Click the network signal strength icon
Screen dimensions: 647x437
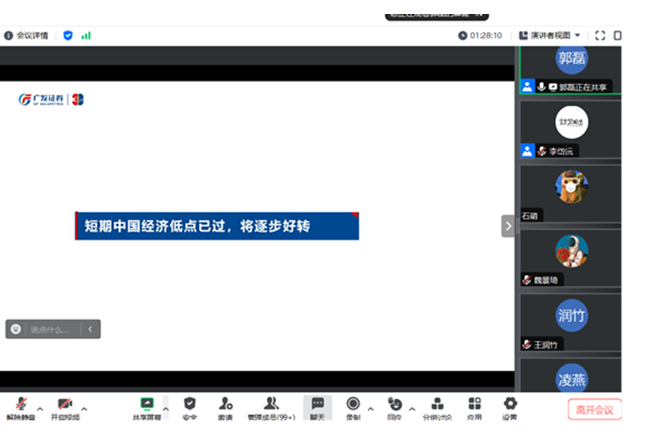click(x=86, y=35)
